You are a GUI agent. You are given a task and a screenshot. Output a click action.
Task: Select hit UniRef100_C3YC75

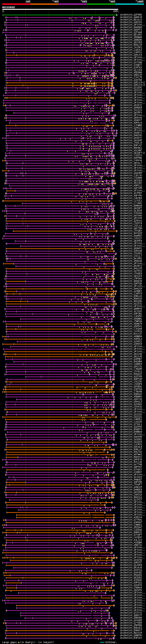coord(131,77)
